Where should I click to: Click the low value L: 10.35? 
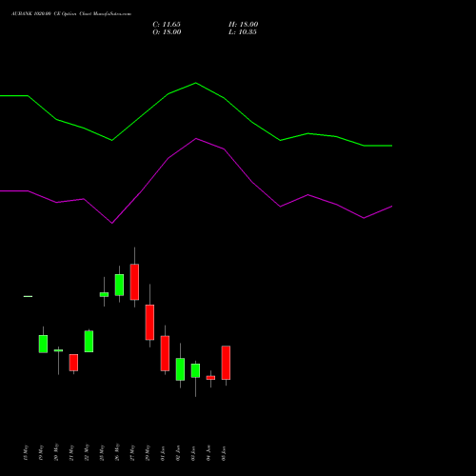point(243,32)
